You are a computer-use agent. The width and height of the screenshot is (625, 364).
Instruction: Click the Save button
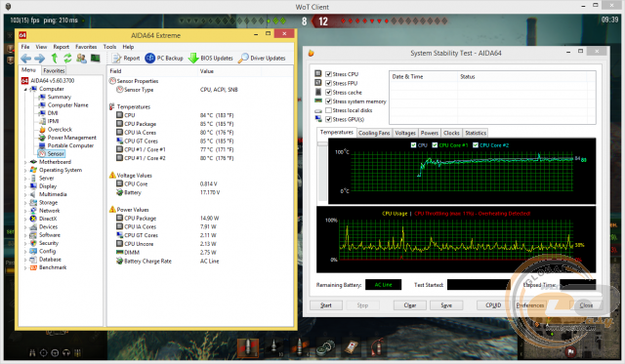click(x=446, y=305)
